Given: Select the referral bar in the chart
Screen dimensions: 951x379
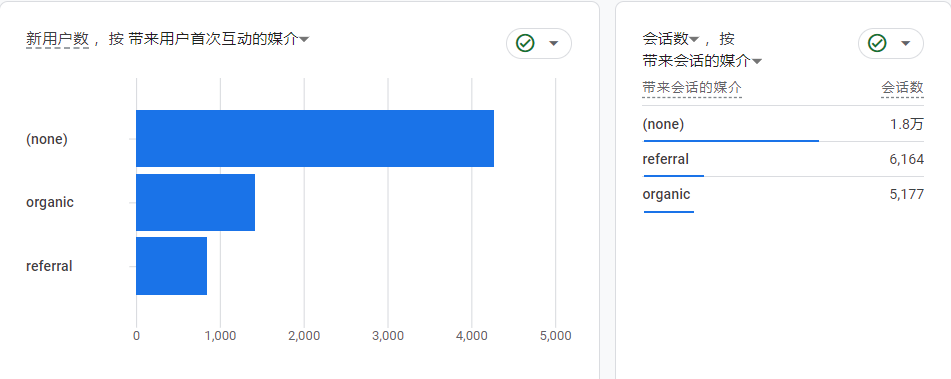Looking at the screenshot, I should [171, 266].
